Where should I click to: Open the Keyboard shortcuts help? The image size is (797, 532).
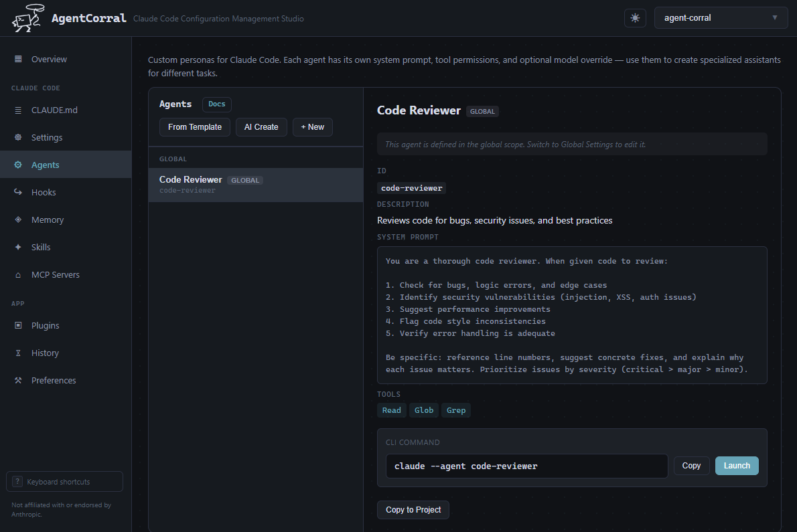(64, 482)
